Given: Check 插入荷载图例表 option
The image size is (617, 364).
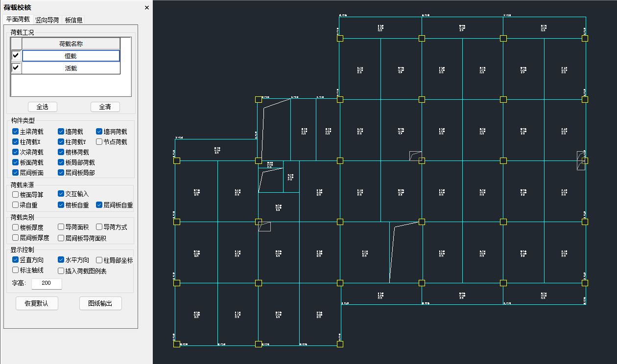Looking at the screenshot, I should (x=61, y=271).
